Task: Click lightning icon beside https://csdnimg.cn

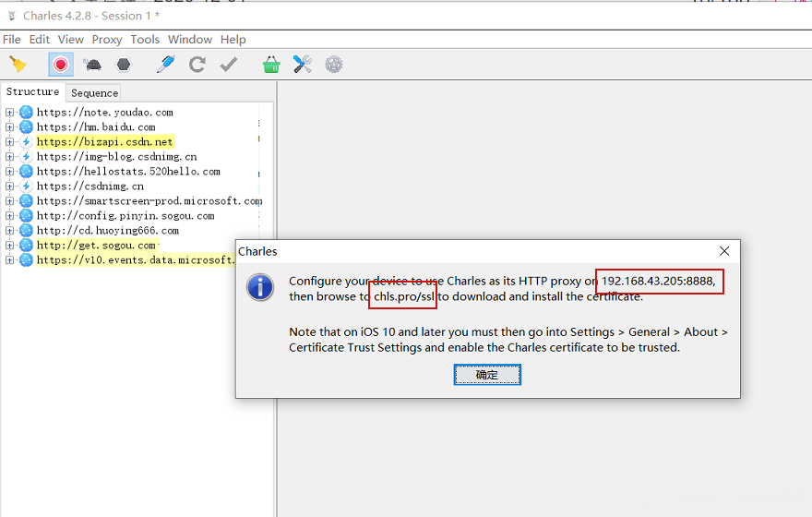Action: 26,186
